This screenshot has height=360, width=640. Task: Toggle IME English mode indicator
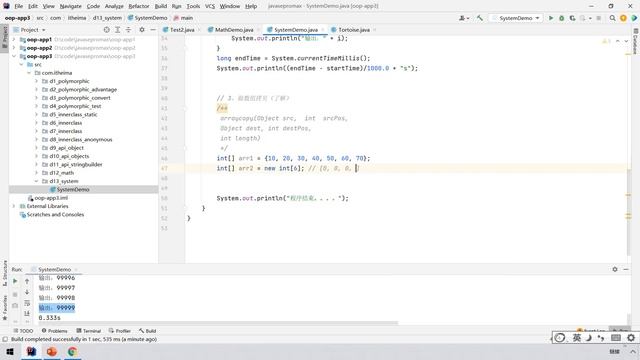[576, 338]
